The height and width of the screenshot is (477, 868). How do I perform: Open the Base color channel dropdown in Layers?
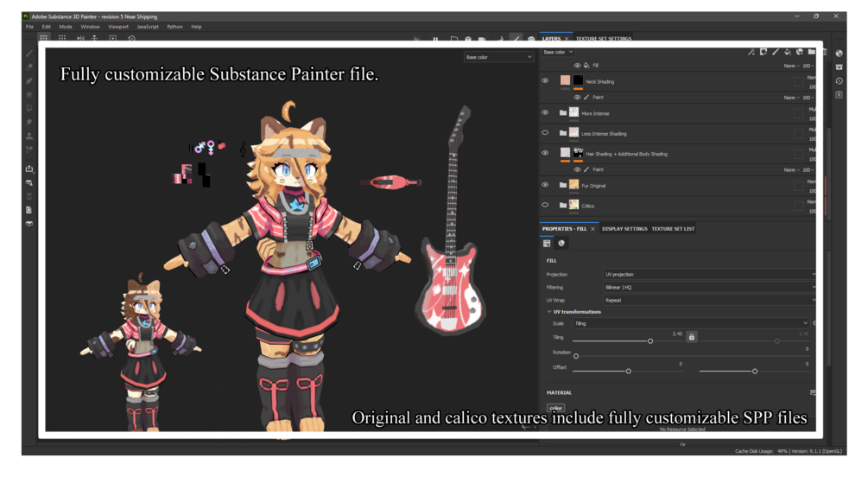click(x=558, y=52)
